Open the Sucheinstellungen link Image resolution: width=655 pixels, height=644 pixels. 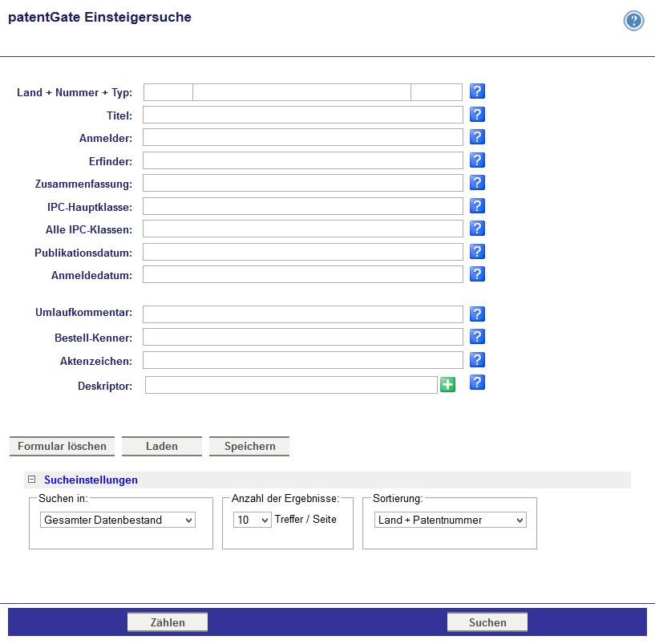pyautogui.click(x=91, y=480)
